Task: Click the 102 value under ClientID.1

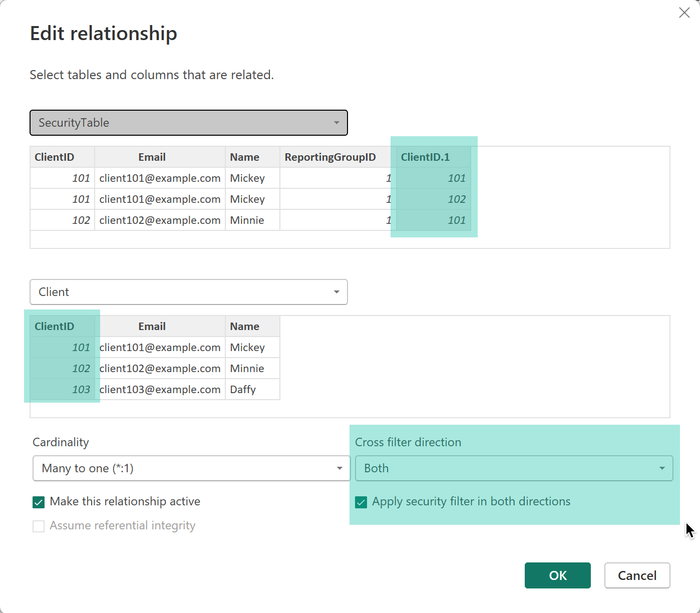Action: tap(434, 199)
